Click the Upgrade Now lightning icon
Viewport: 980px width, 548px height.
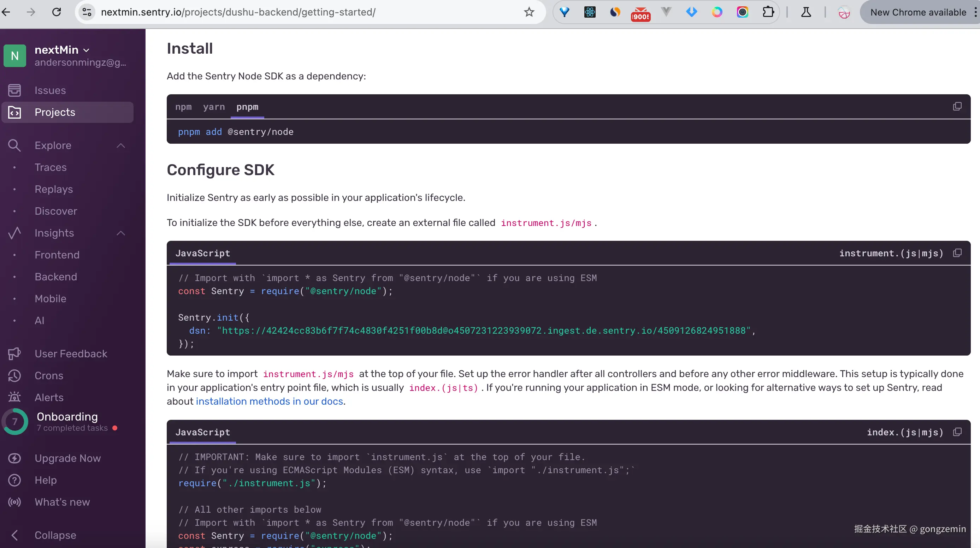coord(14,458)
